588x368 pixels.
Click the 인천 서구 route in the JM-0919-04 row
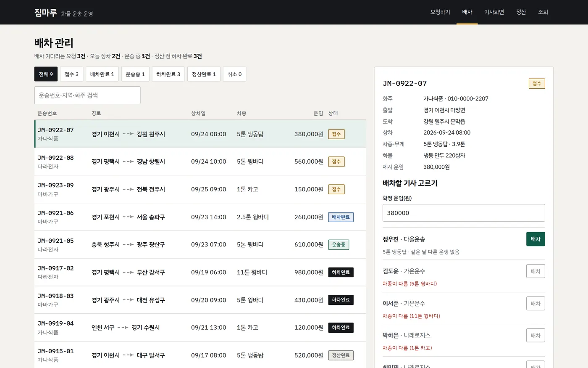(x=103, y=328)
